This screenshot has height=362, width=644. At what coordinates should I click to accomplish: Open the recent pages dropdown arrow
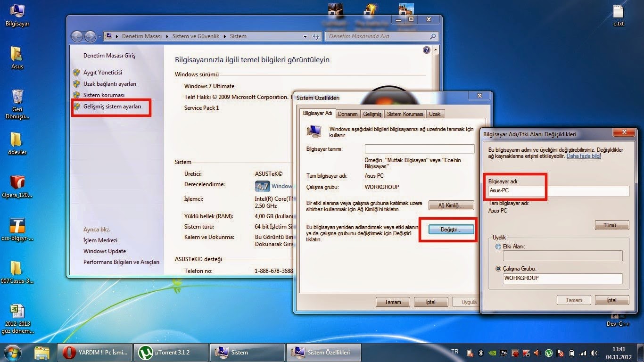[100, 36]
